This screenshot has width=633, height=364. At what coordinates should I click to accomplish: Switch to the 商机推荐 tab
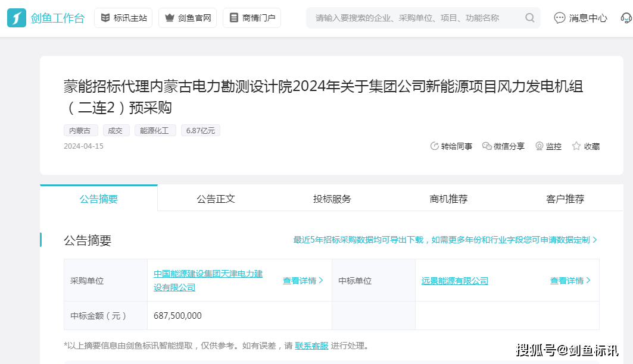(448, 199)
